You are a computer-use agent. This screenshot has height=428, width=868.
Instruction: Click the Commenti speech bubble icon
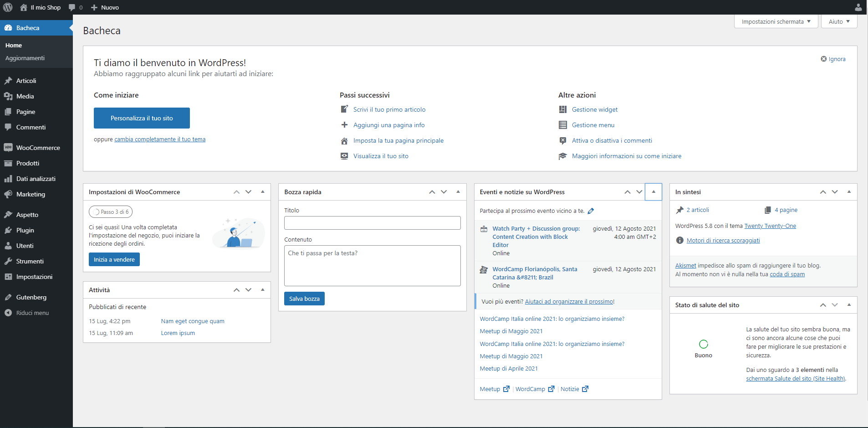[9, 127]
